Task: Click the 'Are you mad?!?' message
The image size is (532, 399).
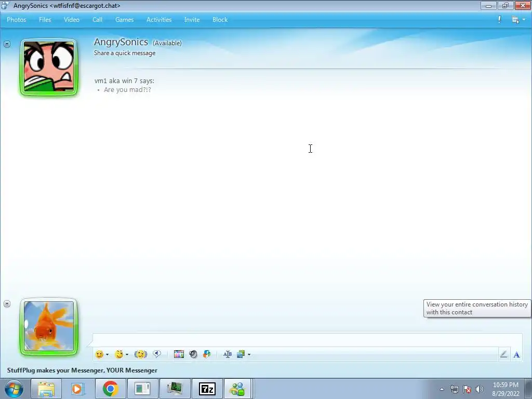Action: pos(127,89)
